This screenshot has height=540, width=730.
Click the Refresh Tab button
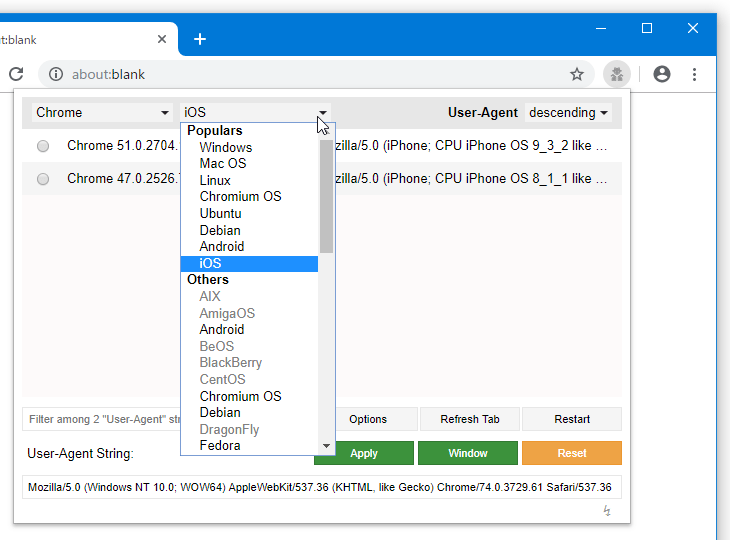click(x=470, y=419)
